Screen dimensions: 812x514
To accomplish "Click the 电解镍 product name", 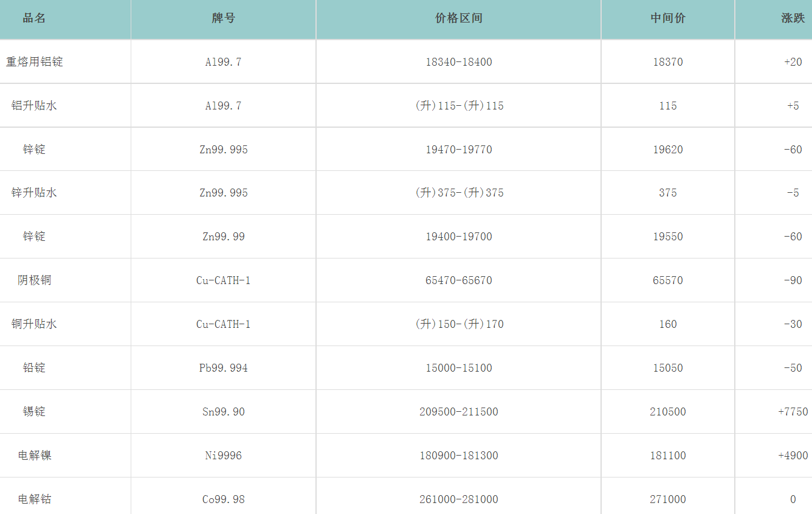I will click(34, 456).
